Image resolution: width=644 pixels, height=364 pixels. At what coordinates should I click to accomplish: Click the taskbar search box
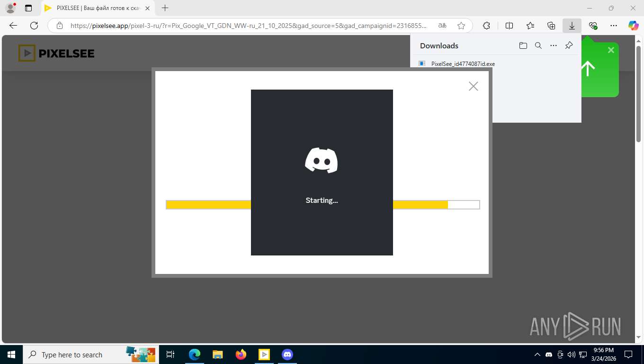(90, 355)
